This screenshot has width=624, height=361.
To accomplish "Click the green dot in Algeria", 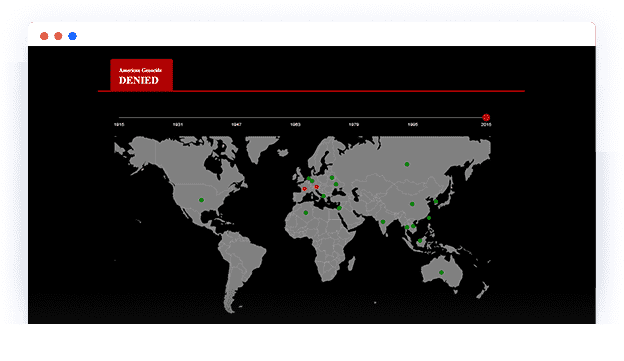I will [306, 213].
